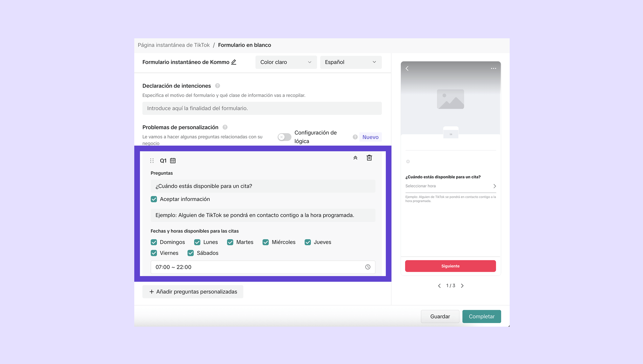Click small info icon in preview

coord(408,161)
